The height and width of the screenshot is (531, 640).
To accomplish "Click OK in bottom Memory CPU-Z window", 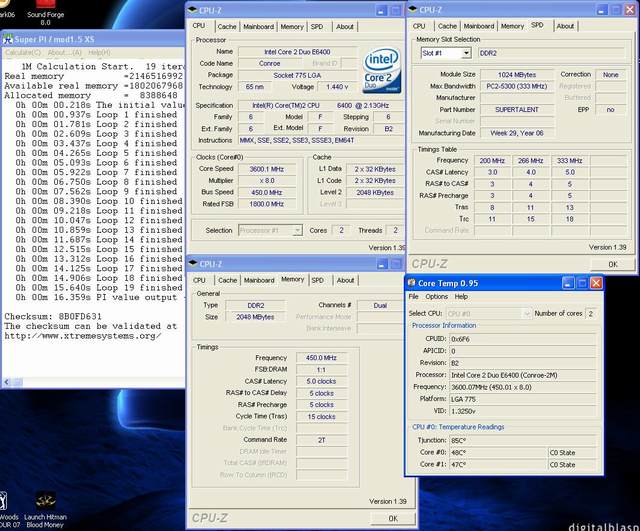I will tap(393, 518).
